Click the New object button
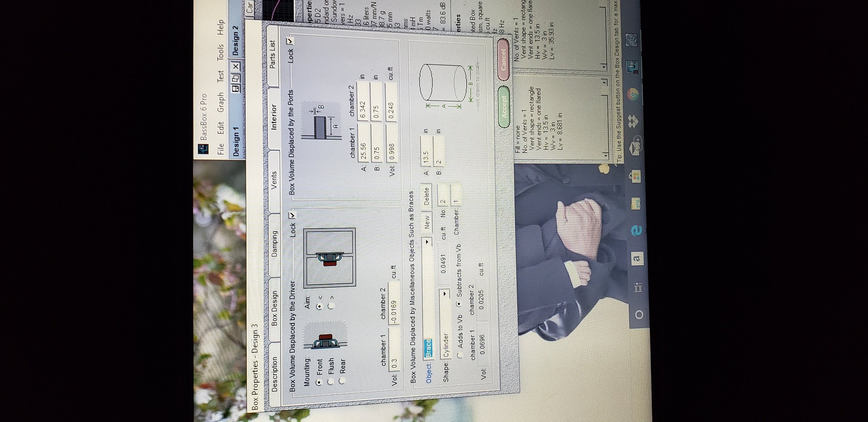The width and height of the screenshot is (868, 422). click(426, 222)
